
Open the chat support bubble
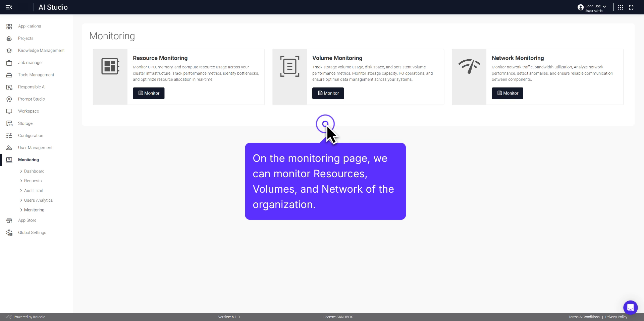tap(630, 307)
